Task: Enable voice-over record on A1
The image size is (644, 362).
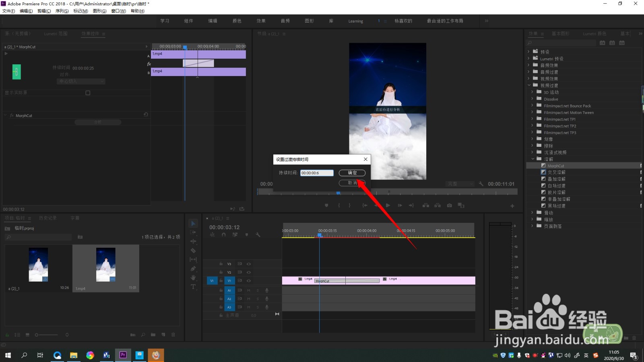Action: pyautogui.click(x=266, y=290)
